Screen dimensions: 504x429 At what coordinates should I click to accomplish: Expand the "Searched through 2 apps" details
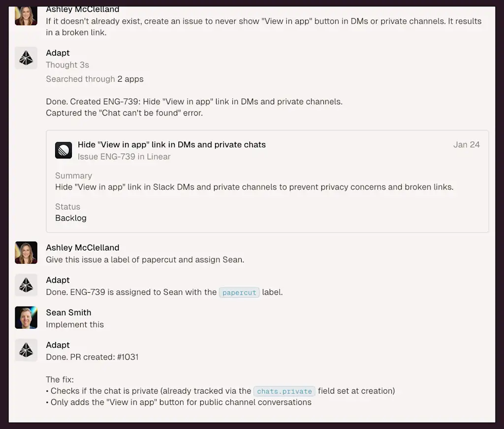[94, 79]
